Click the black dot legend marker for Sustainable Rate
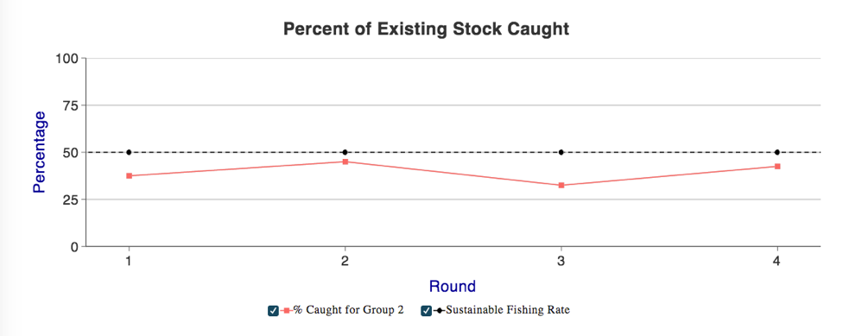 pos(440,311)
